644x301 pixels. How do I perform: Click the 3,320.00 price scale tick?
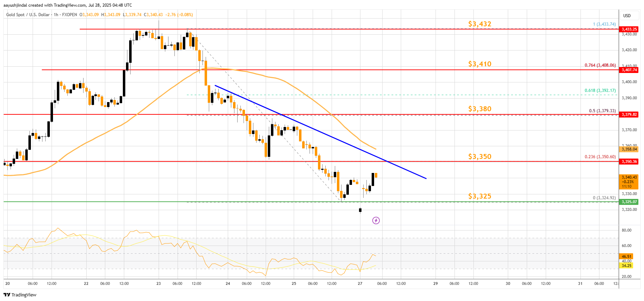[629, 209]
